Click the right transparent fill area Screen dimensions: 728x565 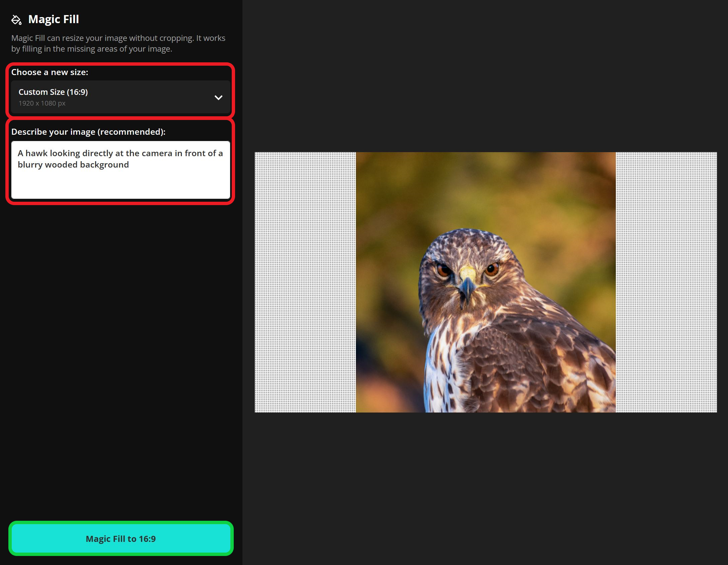coord(666,282)
